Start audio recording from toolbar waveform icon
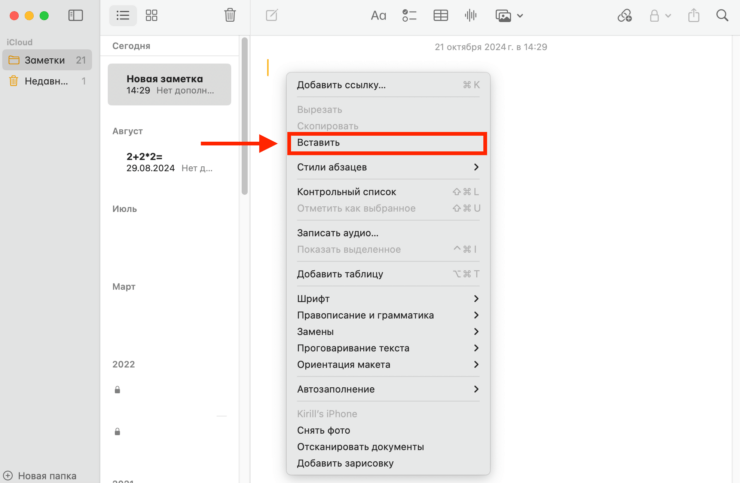The height and width of the screenshot is (483, 740). click(x=471, y=15)
